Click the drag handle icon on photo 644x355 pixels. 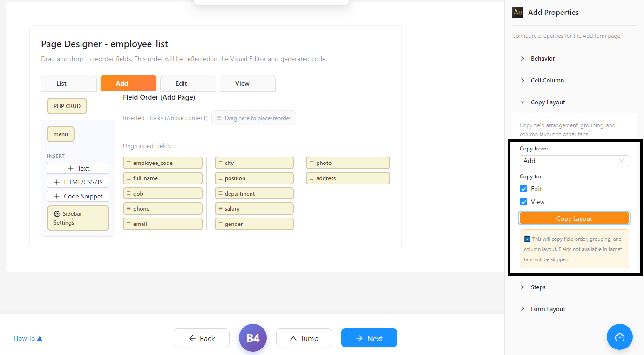(312, 163)
